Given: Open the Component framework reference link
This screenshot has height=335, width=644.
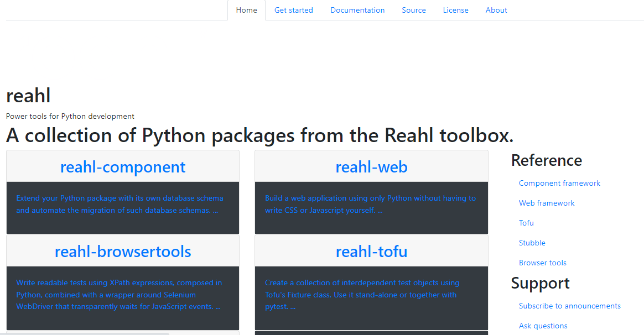Looking at the screenshot, I should click(x=559, y=183).
